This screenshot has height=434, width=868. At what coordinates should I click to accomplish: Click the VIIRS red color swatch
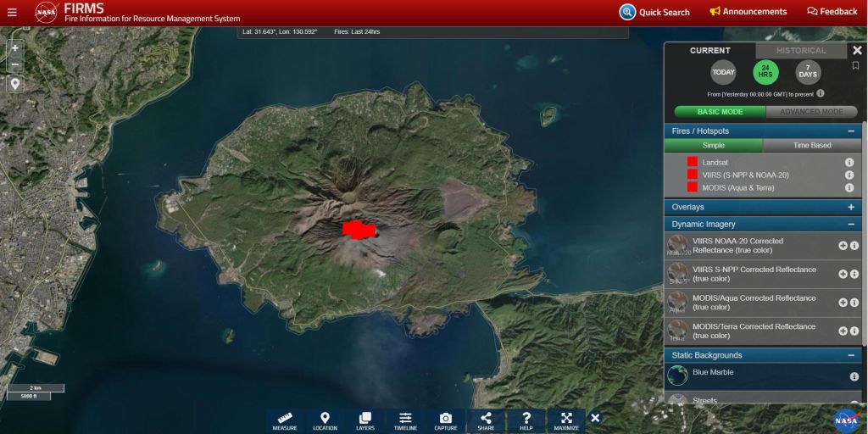coord(692,175)
